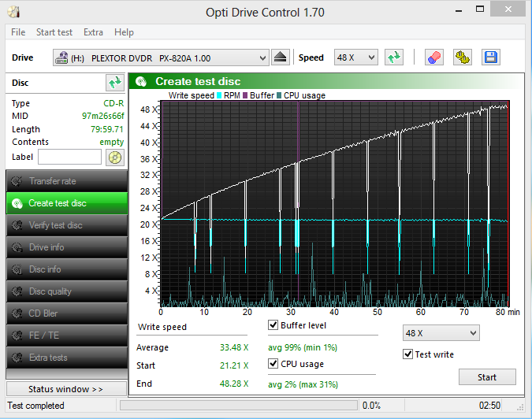Open the Transfer rate test
Screen dimensions: 532x419
tap(67, 181)
